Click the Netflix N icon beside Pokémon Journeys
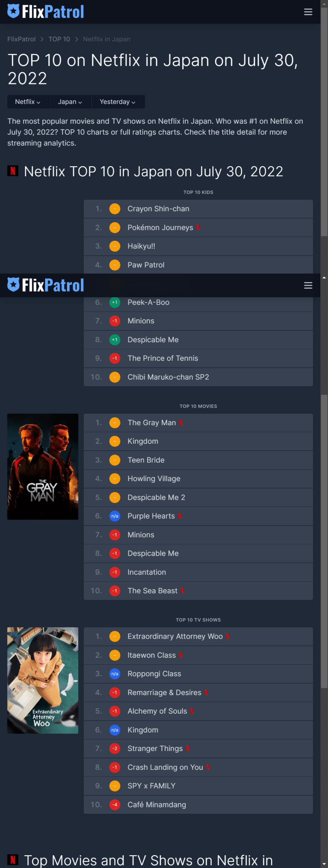The image size is (328, 868). (198, 227)
